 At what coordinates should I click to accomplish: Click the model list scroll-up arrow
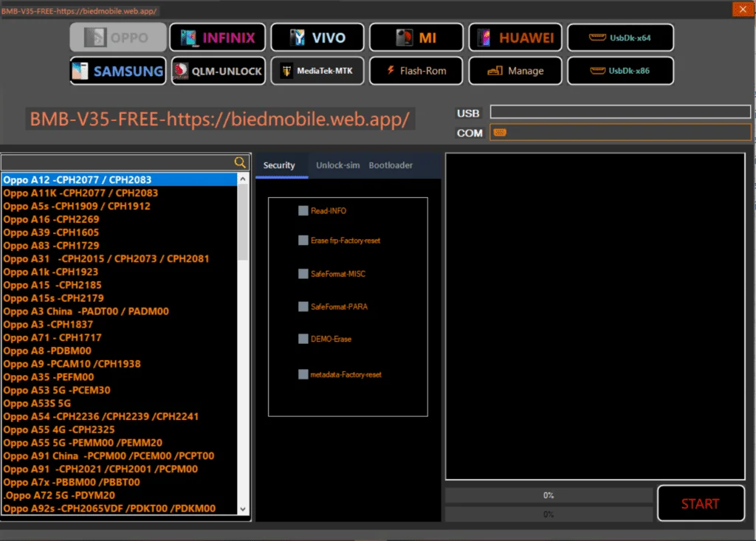(x=243, y=179)
